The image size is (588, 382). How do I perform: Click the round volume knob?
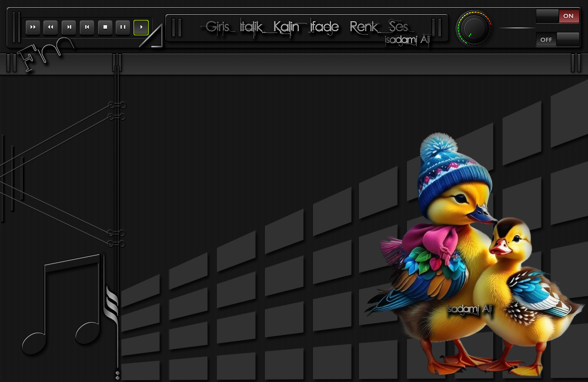coord(474,28)
